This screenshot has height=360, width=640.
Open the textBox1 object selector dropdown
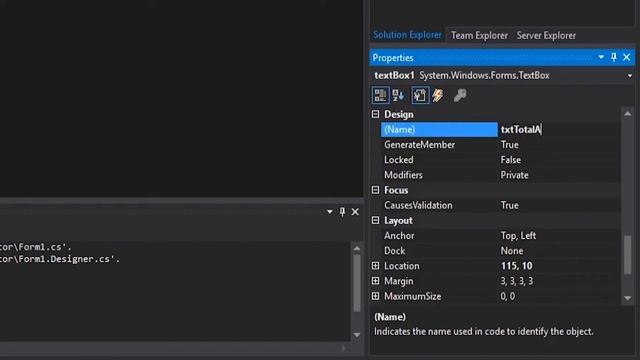[x=630, y=76]
